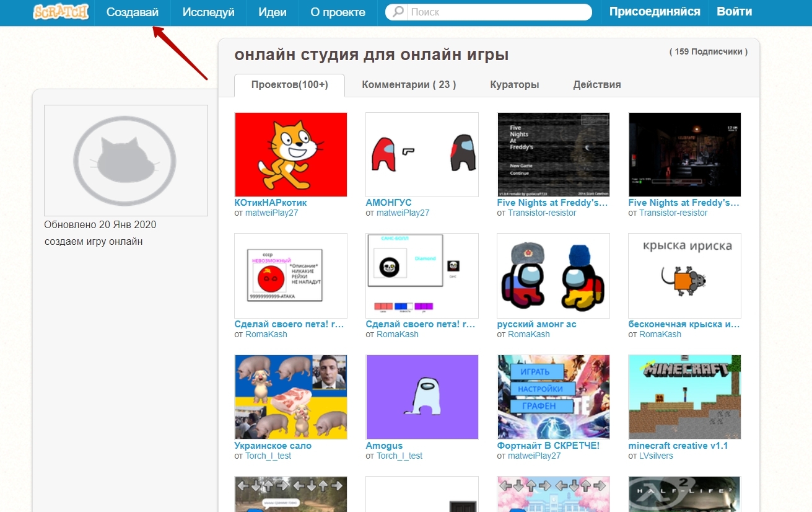Screen dimensions: 812x512
Task: Click the search magnifier icon
Action: (398, 12)
